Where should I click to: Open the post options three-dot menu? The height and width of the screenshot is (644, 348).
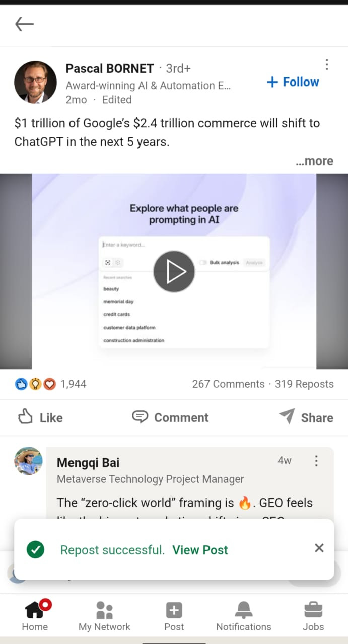click(327, 64)
